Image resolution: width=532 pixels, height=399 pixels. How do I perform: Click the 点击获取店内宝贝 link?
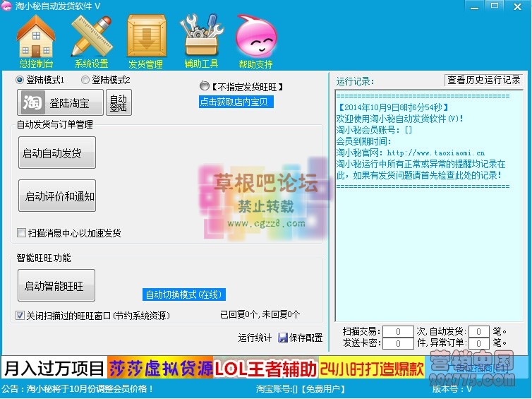coord(236,102)
